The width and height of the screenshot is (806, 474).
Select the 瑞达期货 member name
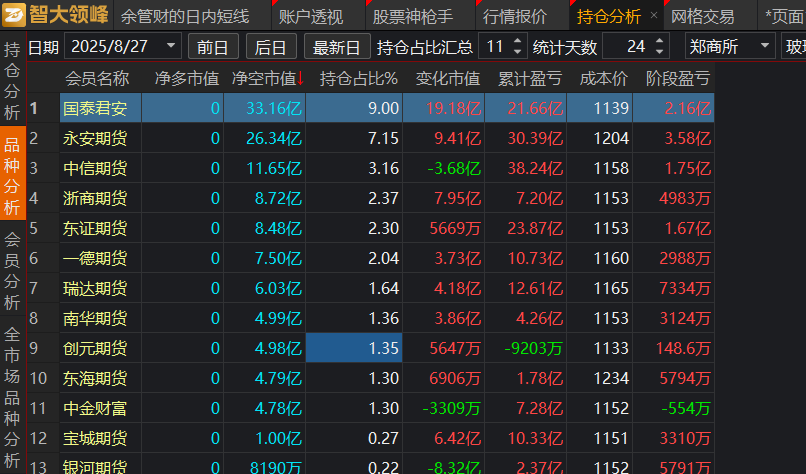95,288
